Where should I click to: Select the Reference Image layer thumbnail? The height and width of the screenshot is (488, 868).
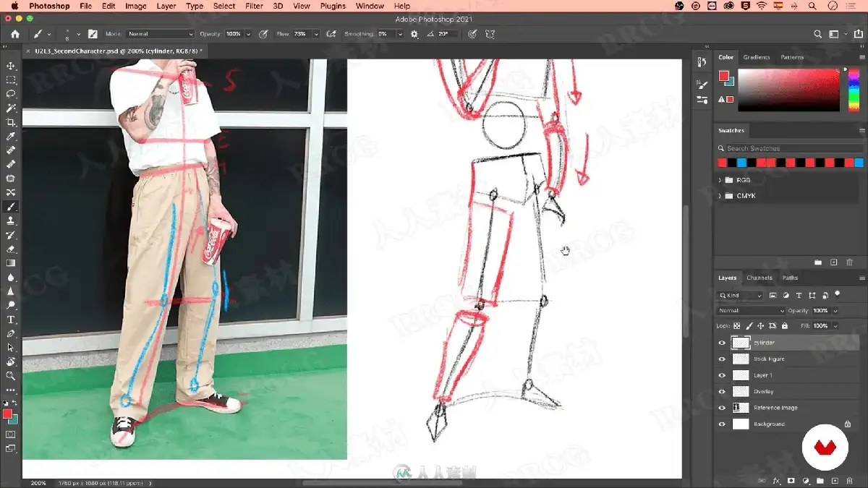coord(741,408)
